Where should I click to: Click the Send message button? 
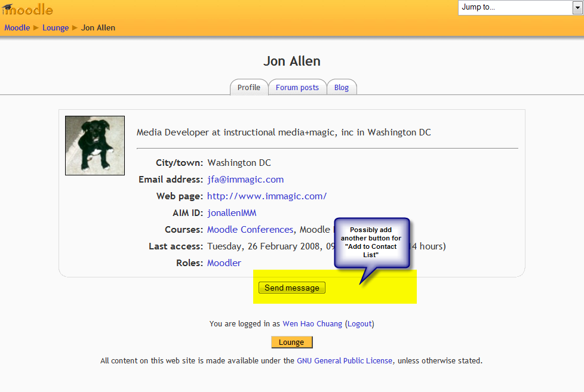[292, 288]
